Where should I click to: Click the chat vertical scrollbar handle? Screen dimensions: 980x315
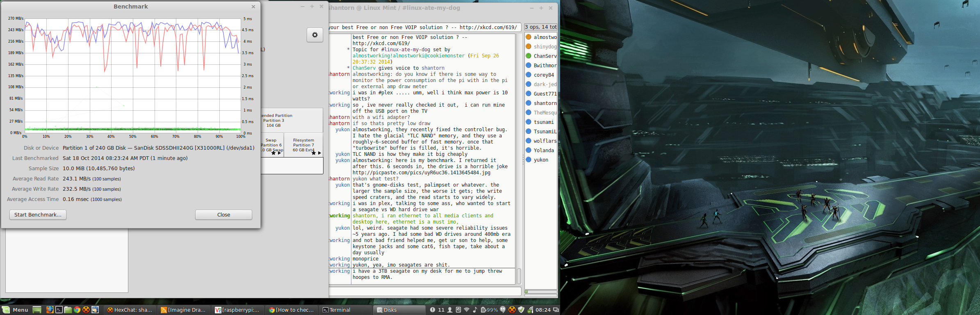(519, 276)
